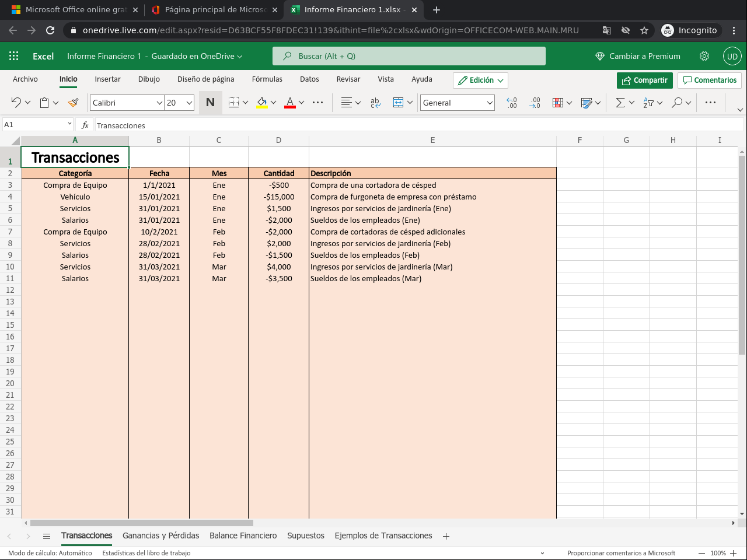The image size is (747, 560).
Task: Click the Merge and Center icon
Action: point(399,103)
